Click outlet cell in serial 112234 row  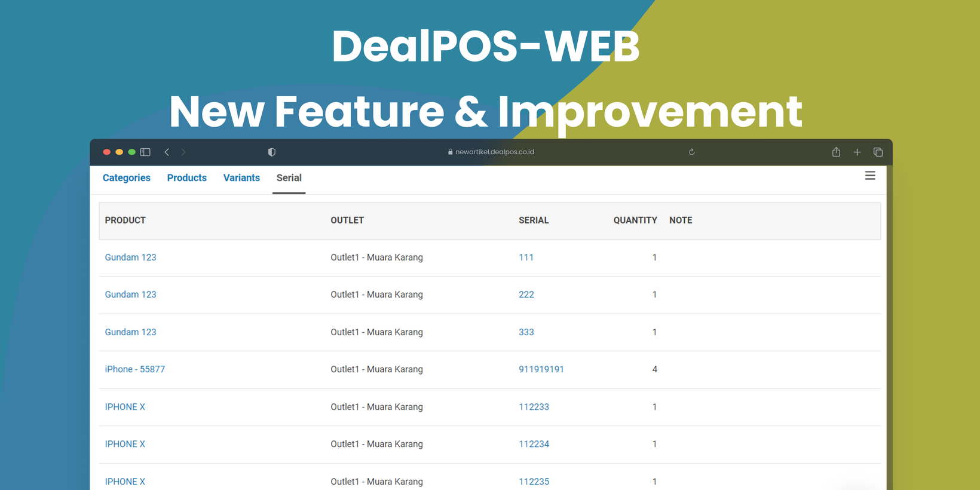(376, 444)
